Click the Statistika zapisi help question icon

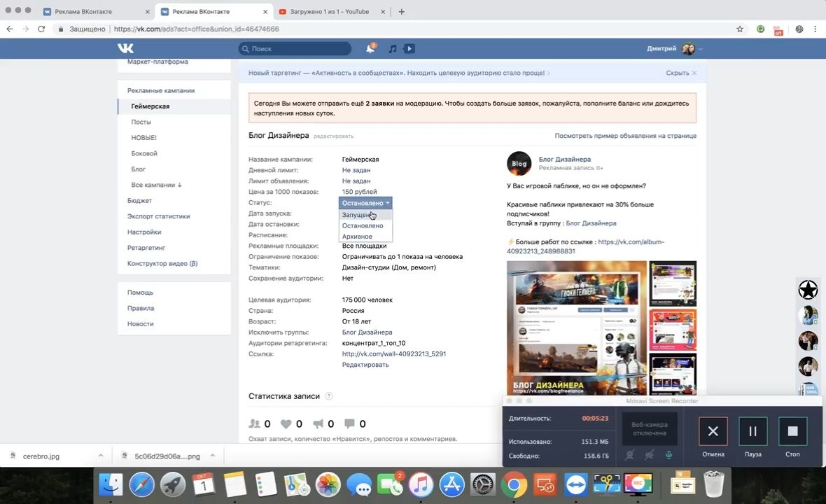tap(329, 396)
